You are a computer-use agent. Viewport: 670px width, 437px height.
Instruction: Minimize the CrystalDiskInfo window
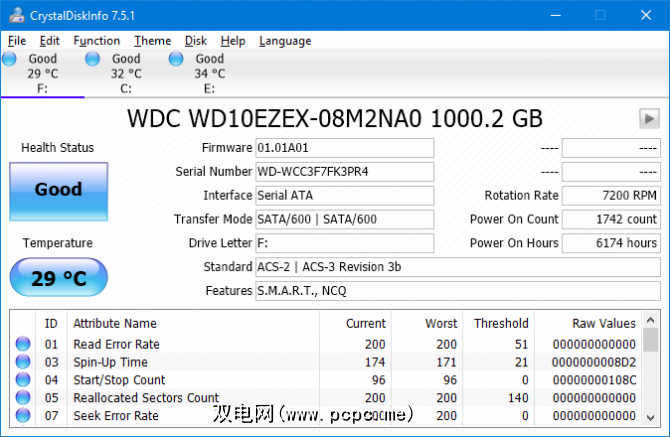point(555,15)
